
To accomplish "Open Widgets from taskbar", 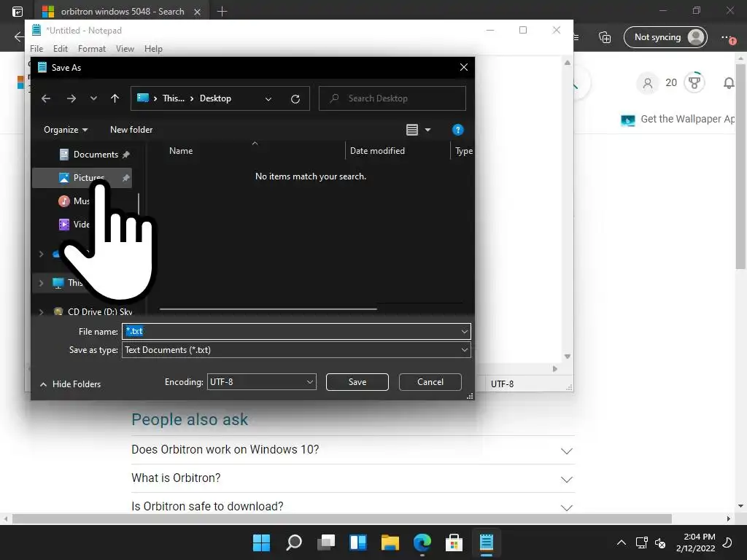I will 357,542.
